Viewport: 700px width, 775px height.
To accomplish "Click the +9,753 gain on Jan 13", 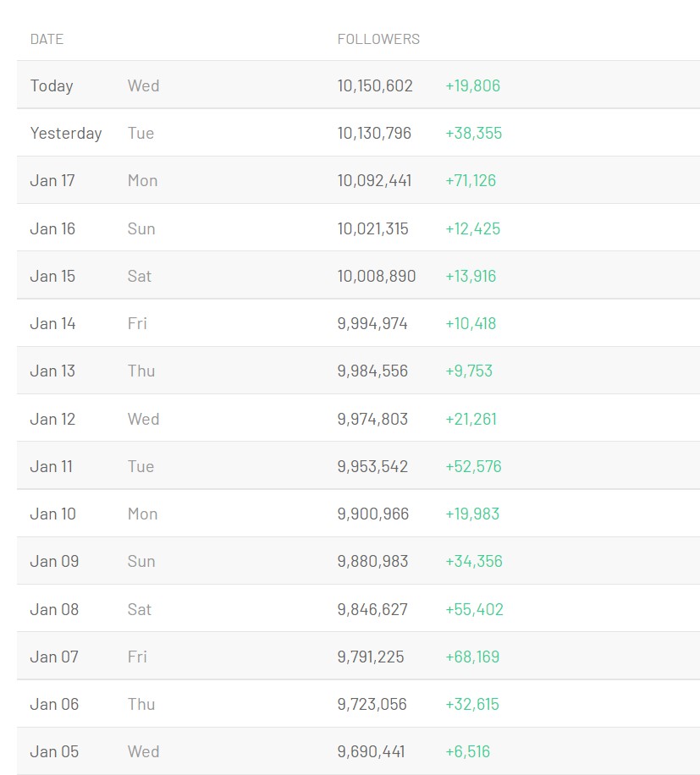I will (469, 371).
